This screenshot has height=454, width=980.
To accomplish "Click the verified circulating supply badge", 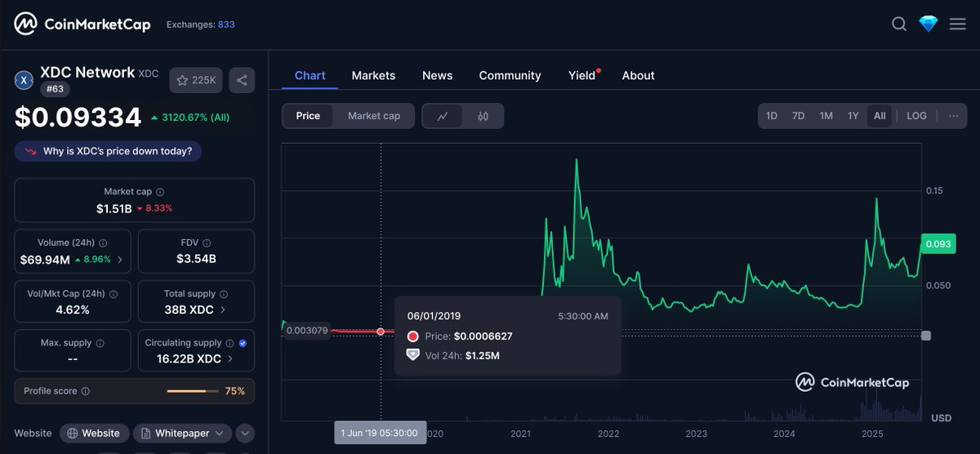I will click(x=243, y=344).
